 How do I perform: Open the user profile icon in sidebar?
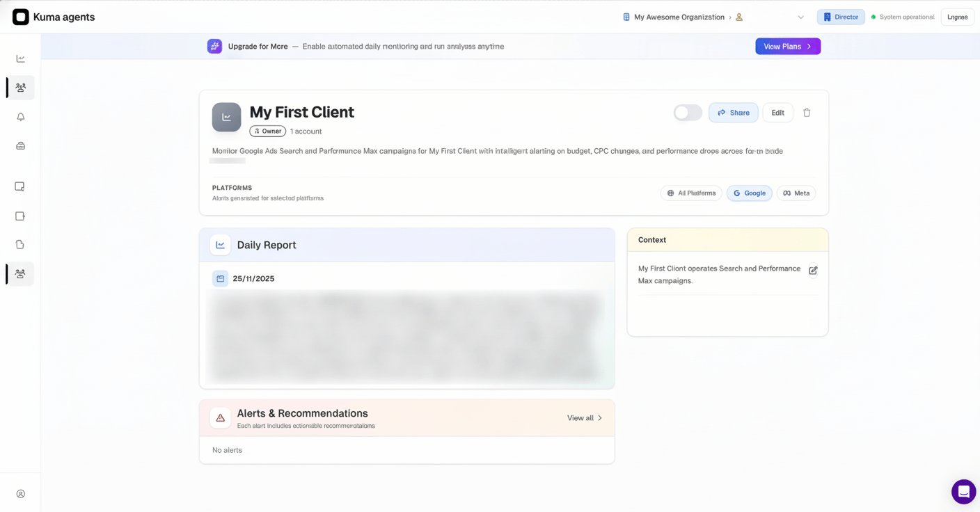tap(21, 494)
